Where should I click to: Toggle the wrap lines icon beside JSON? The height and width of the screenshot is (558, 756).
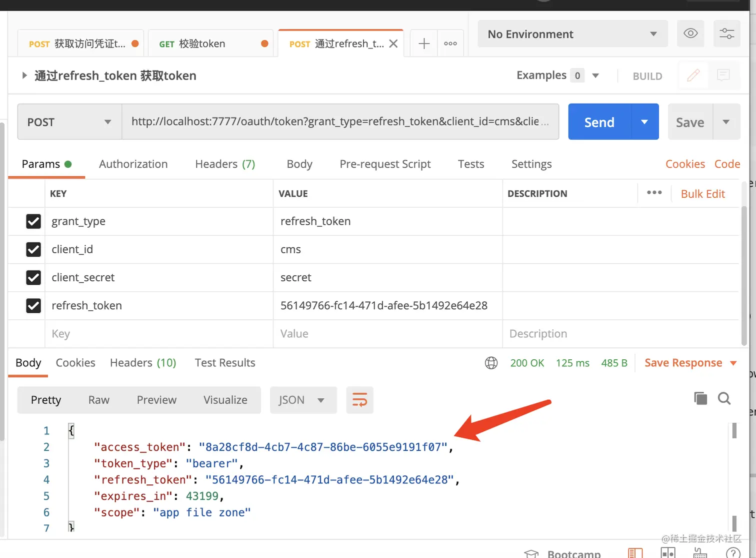(359, 400)
